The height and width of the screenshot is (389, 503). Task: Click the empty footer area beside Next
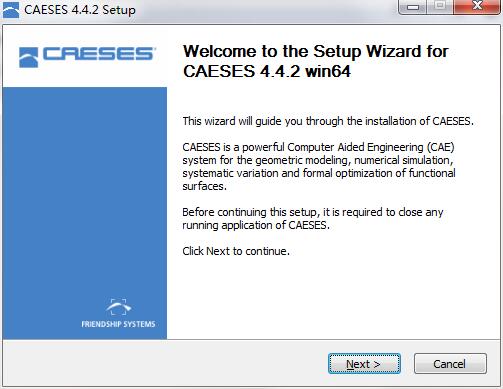(165, 363)
